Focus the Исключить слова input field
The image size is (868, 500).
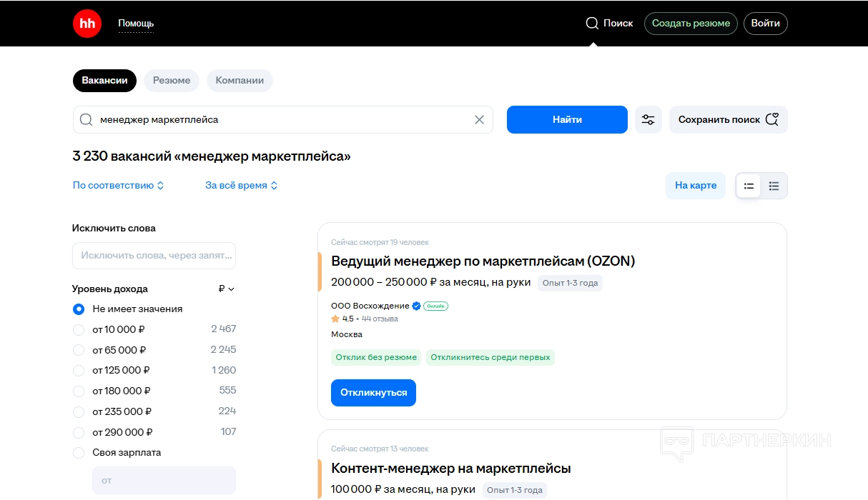pyautogui.click(x=154, y=256)
